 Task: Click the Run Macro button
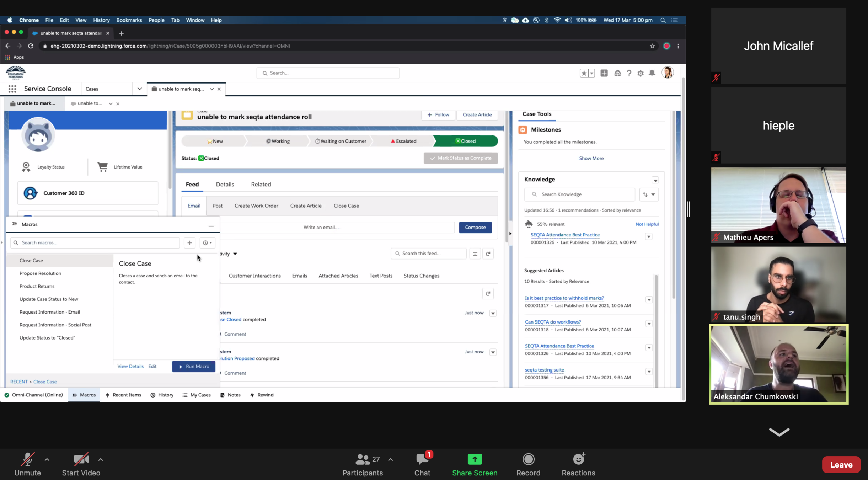194,366
